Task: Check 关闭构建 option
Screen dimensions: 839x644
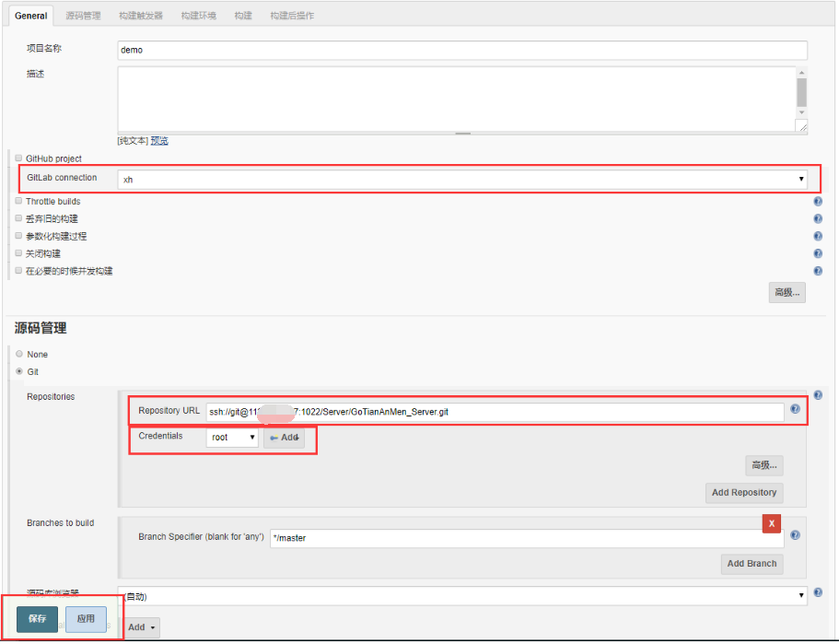Action: (x=18, y=253)
